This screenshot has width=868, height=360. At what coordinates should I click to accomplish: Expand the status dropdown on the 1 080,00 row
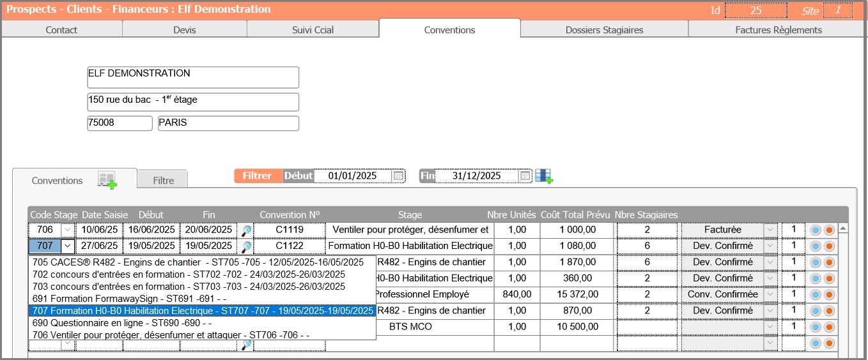770,246
